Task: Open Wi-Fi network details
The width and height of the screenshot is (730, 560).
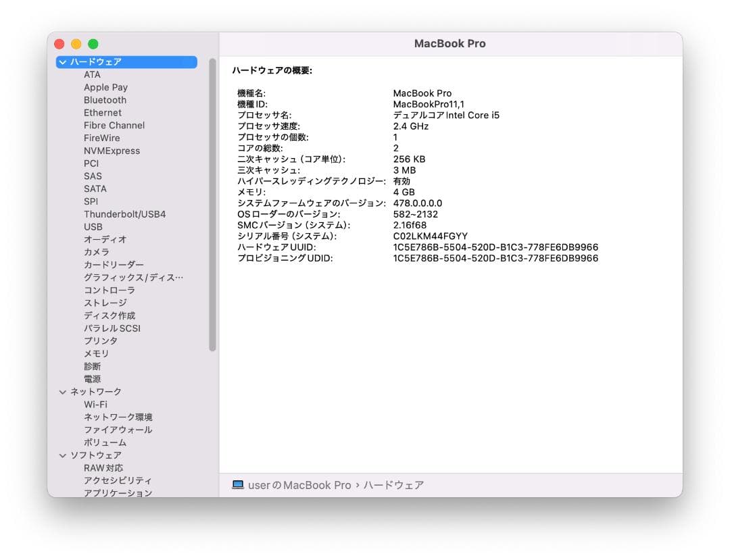Action: [95, 405]
